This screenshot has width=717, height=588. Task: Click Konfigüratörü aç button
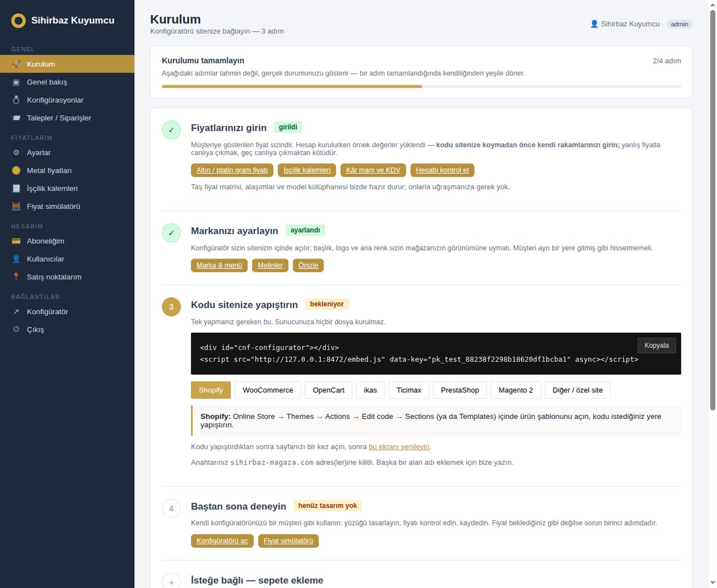[222, 541]
